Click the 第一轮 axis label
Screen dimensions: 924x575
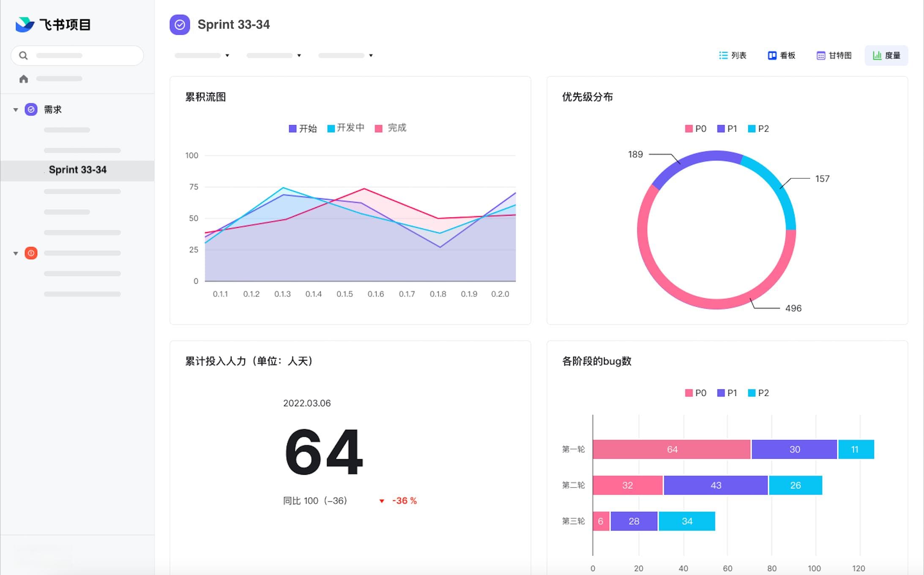pyautogui.click(x=574, y=449)
